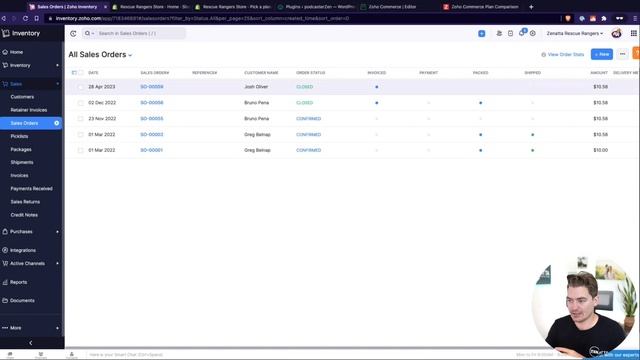The image size is (640, 360).
Task: Open the search scope dropdown with magnifier
Action: tap(89, 33)
